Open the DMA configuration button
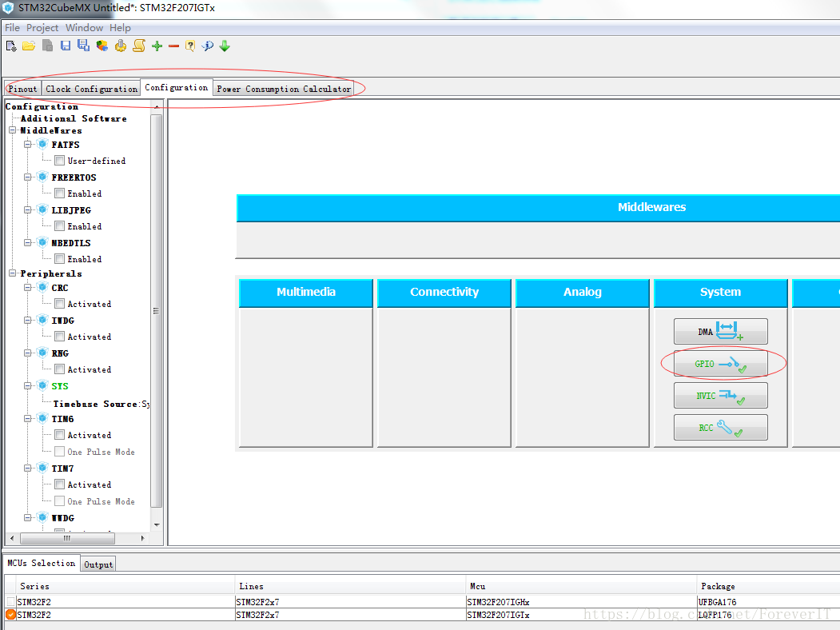This screenshot has height=630, width=840. pos(721,332)
